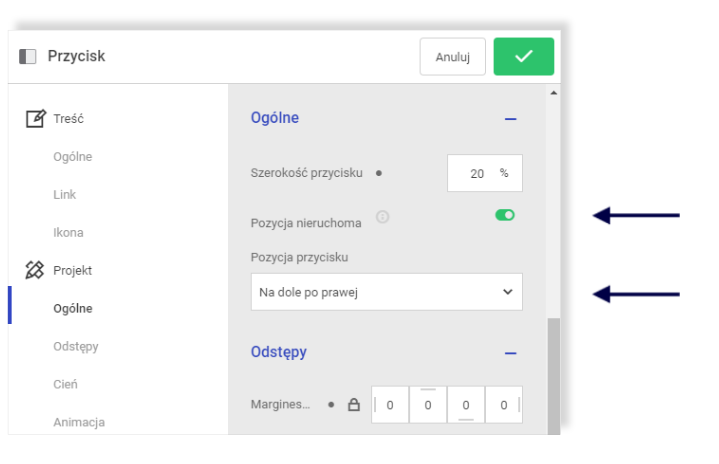
Task: Confirm with the green checkmark button
Action: pos(523,56)
